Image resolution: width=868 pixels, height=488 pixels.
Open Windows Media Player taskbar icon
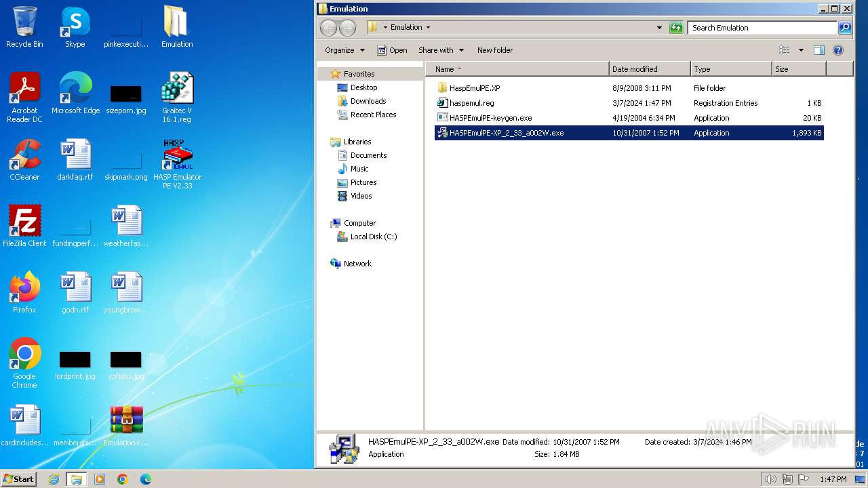(100, 479)
